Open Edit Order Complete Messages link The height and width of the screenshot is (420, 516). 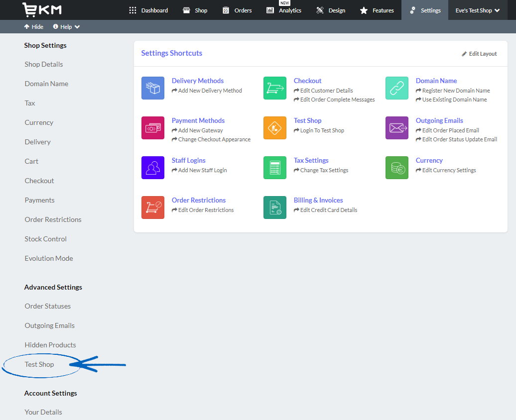tap(334, 100)
